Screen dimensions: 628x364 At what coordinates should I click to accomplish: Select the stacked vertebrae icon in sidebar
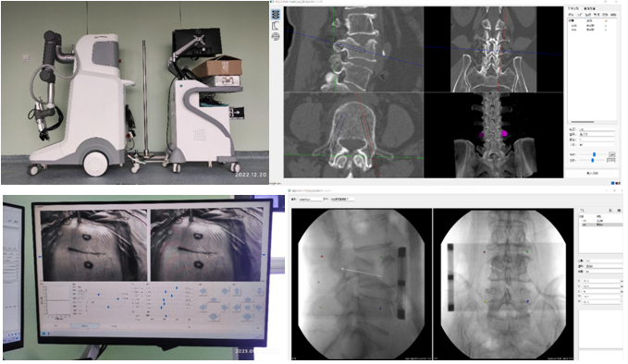click(276, 15)
